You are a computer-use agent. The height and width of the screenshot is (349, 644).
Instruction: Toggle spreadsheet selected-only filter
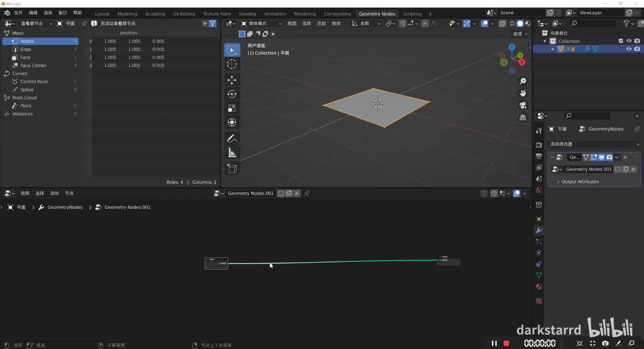click(205, 23)
